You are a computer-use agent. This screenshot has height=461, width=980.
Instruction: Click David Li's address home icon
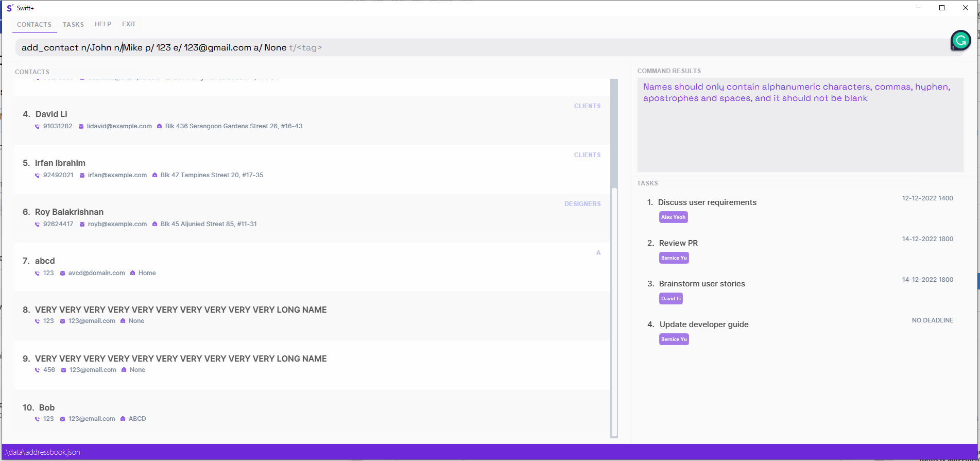tap(159, 126)
